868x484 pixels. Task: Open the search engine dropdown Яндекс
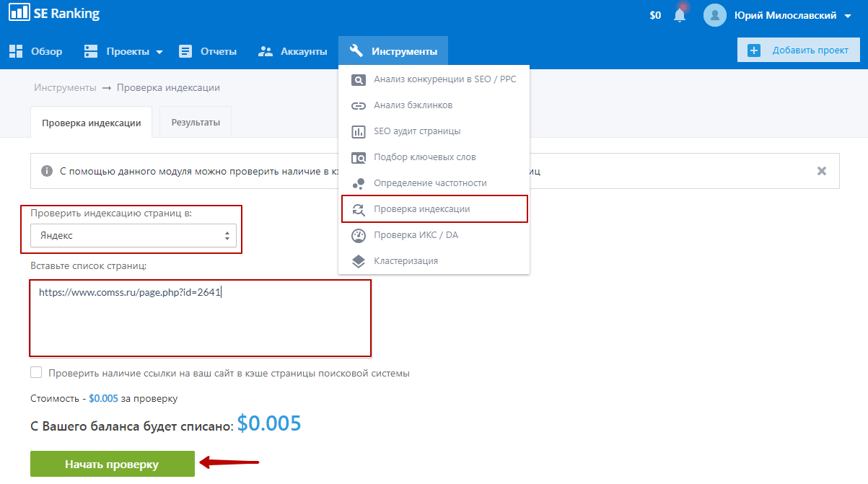[x=133, y=235]
